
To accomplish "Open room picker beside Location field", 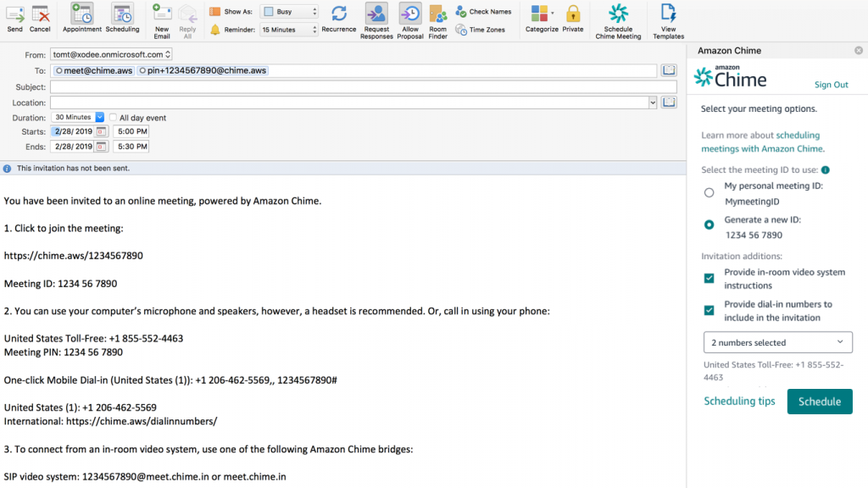I will (x=669, y=103).
